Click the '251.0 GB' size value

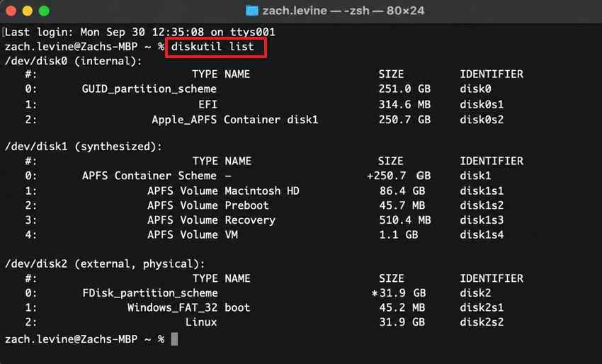point(404,89)
